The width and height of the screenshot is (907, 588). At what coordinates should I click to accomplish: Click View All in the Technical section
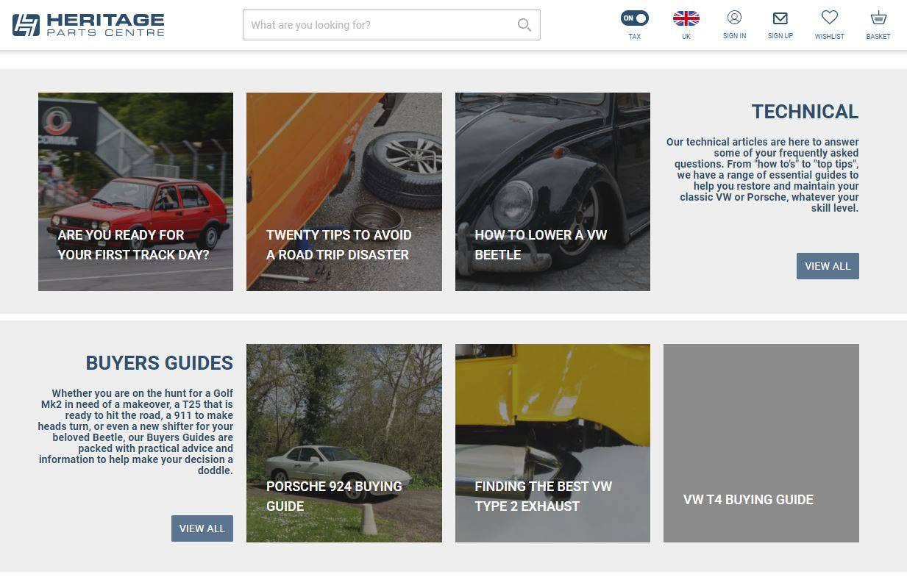(x=828, y=266)
